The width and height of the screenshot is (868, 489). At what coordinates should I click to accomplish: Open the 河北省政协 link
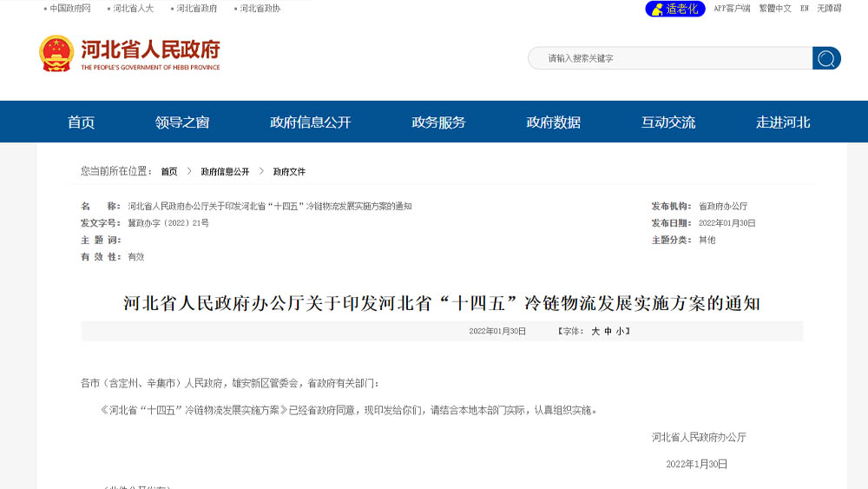(260, 9)
